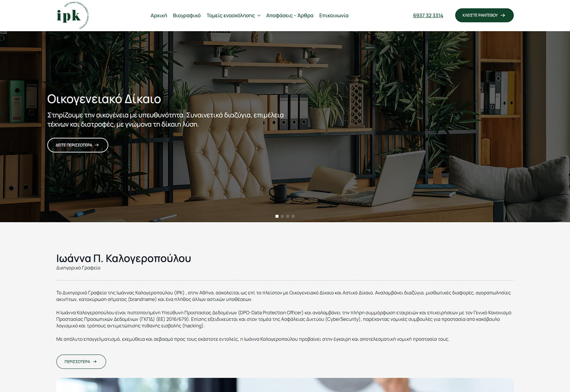Click arrow icon in ΚΛΕΙΣΤΕ ΡΑΝΤΕΒΟΥ button
570x392 pixels.
[503, 15]
